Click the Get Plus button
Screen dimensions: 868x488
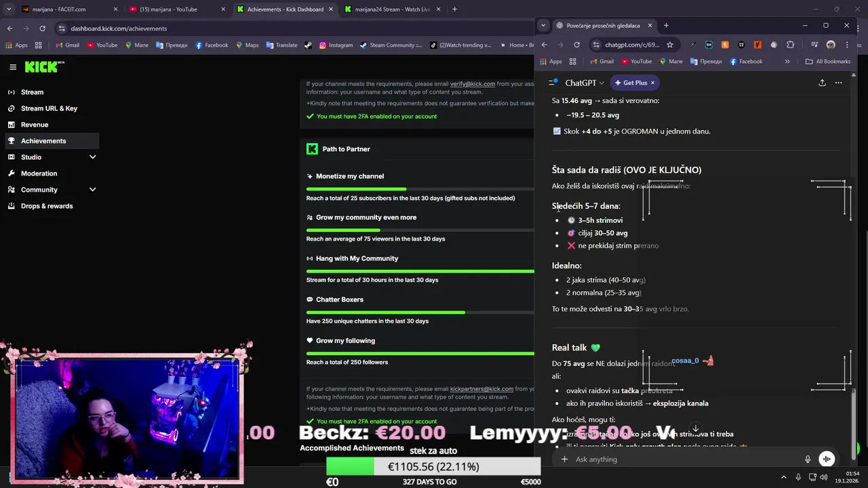pos(631,83)
